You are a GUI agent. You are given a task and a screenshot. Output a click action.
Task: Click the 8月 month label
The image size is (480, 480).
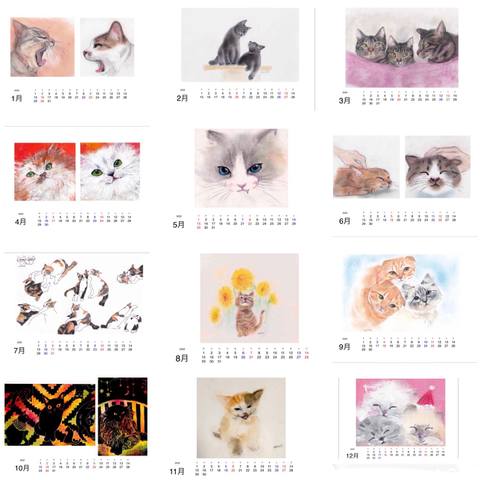click(x=182, y=358)
